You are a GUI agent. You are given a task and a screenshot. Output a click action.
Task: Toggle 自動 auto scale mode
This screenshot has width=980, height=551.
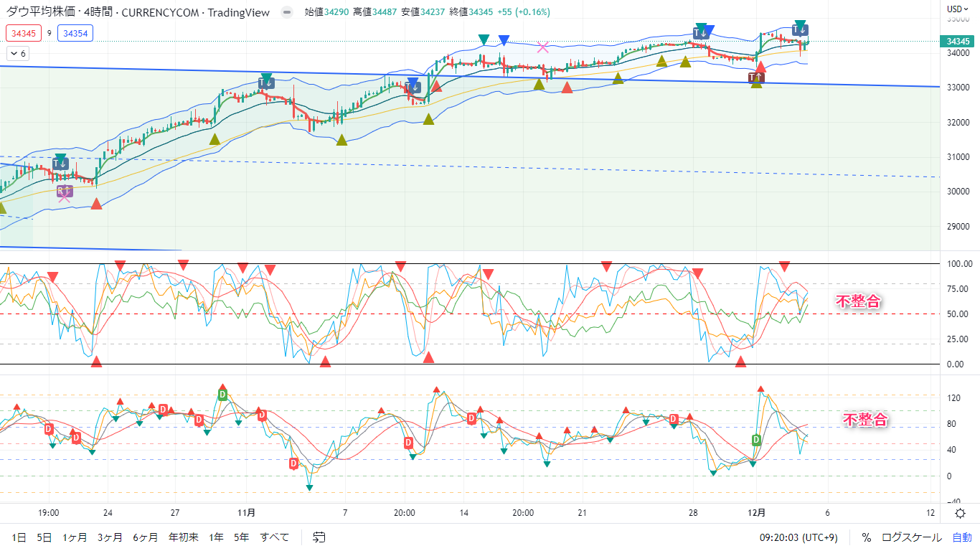[x=961, y=537]
